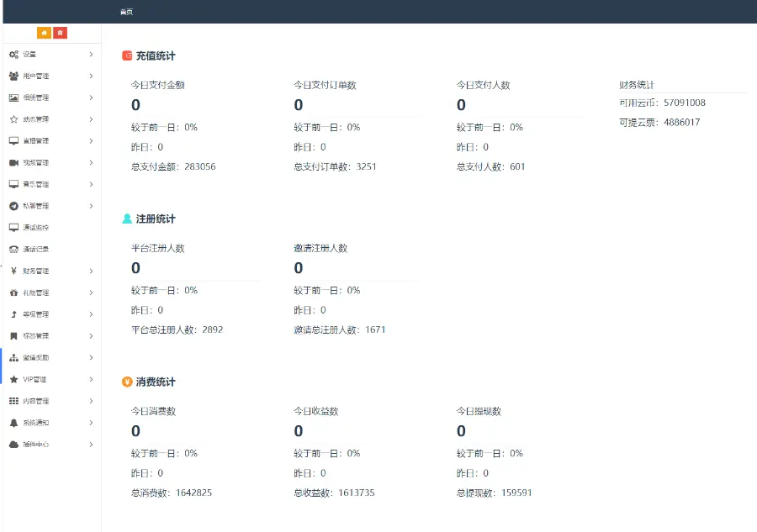Open the 内容管理 sidebar entry
This screenshot has width=757, height=532.
point(35,401)
